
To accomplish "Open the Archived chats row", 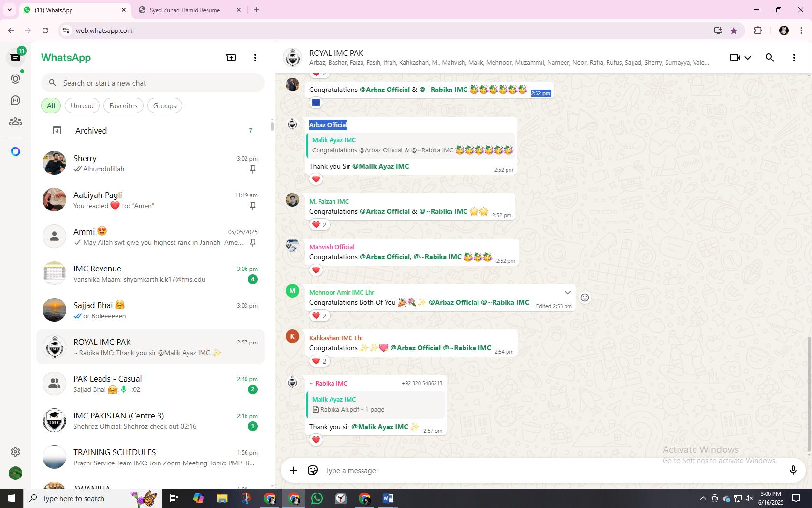I will coord(151,131).
